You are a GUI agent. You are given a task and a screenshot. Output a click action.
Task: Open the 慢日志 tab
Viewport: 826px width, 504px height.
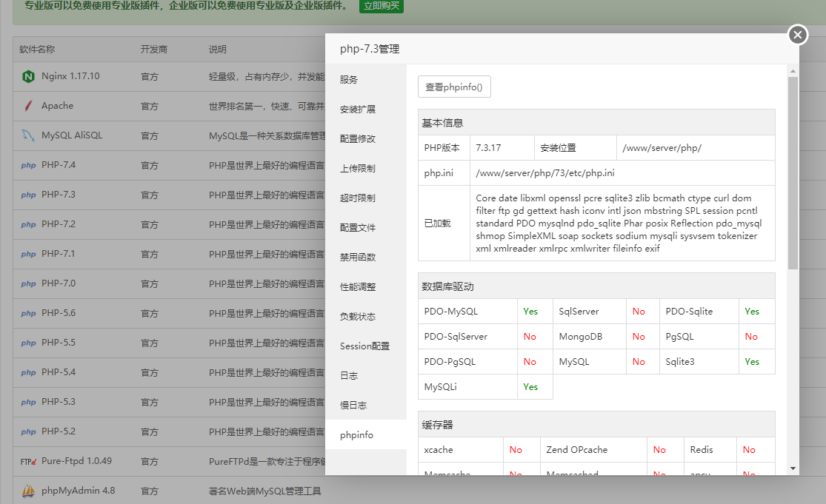366,405
